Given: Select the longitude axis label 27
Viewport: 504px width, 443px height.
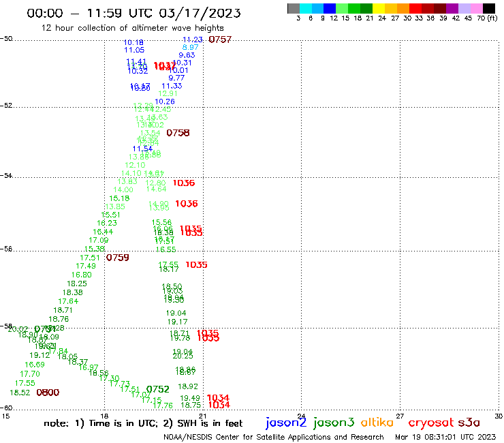Looking at the screenshot, I should point(400,416).
